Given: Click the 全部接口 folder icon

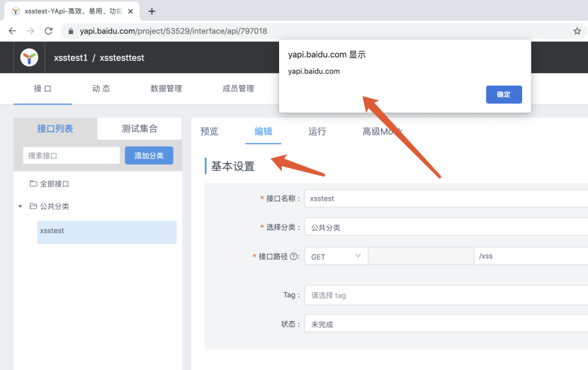Looking at the screenshot, I should click(x=33, y=184).
